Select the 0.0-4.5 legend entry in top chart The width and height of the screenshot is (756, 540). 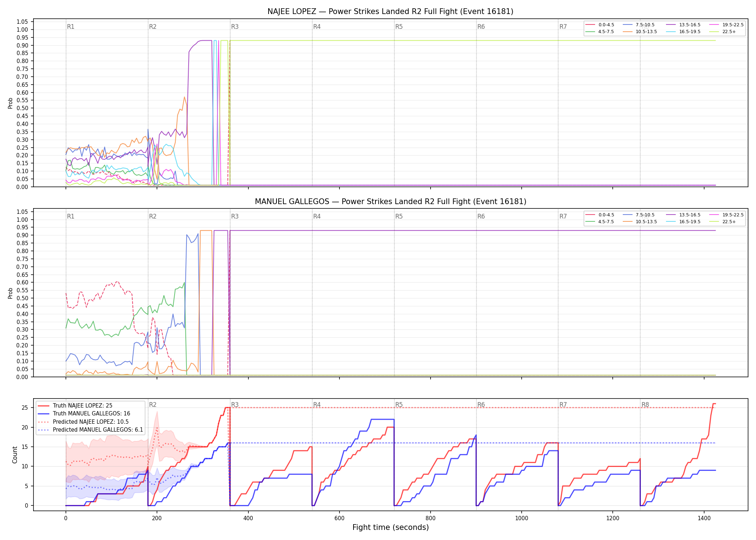600,25
